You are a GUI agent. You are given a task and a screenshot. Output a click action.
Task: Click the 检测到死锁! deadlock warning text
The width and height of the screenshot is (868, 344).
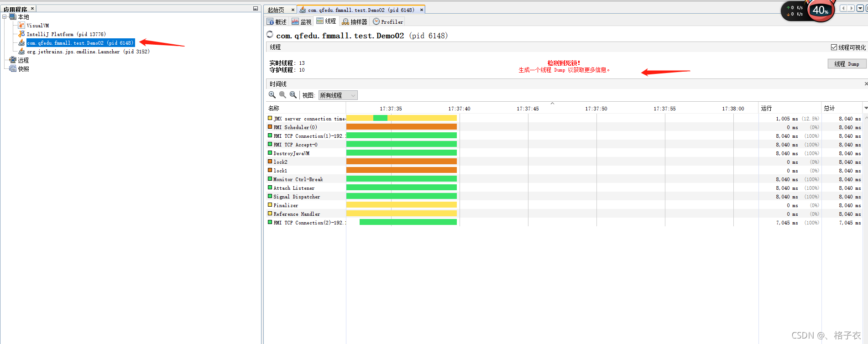[x=564, y=63]
